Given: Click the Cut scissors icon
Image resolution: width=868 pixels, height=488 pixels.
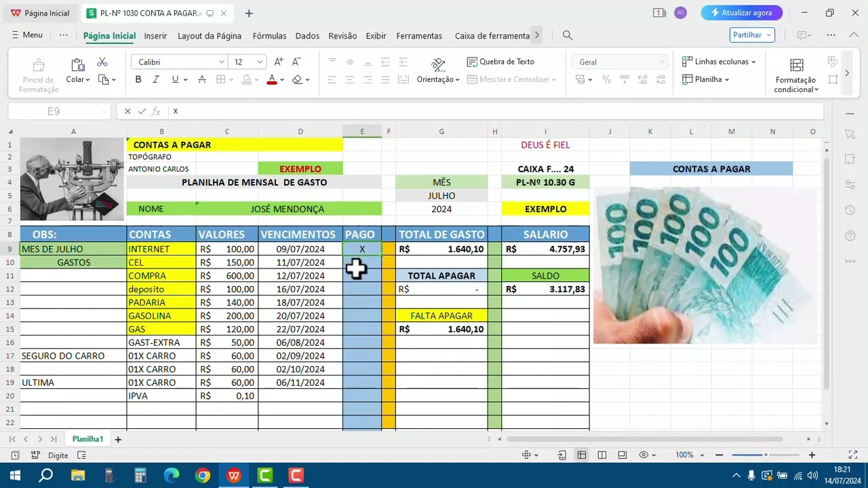Looking at the screenshot, I should pos(102,62).
